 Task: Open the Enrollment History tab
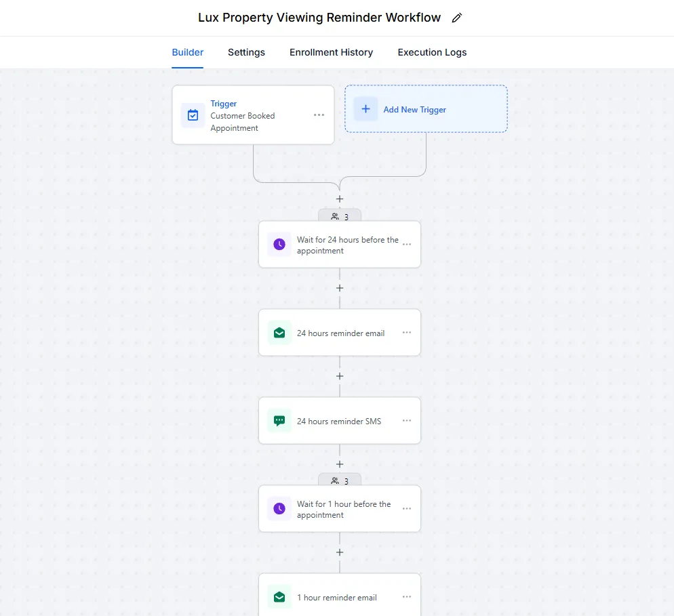point(332,52)
